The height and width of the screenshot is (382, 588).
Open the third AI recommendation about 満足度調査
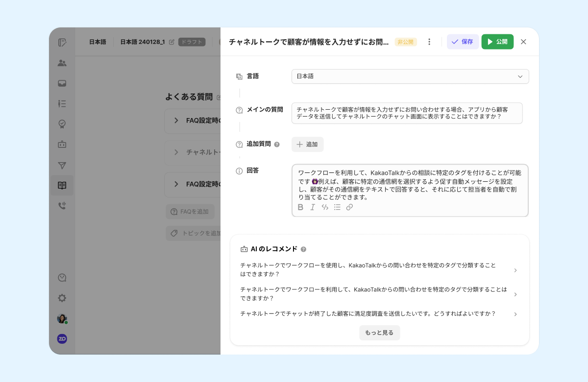click(378, 314)
